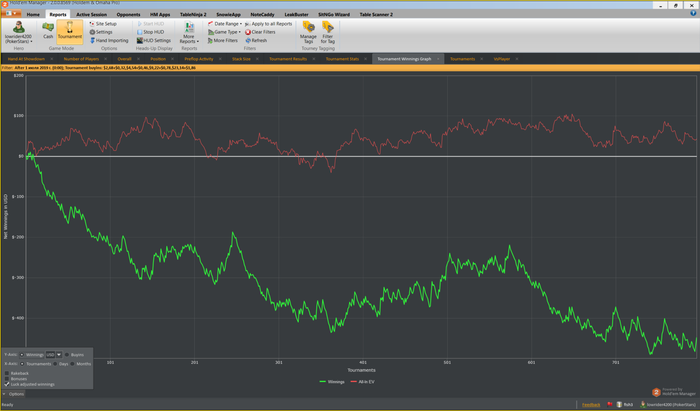The width and height of the screenshot is (700, 411).
Task: Collapse the graph Options panel
Action: 13,394
